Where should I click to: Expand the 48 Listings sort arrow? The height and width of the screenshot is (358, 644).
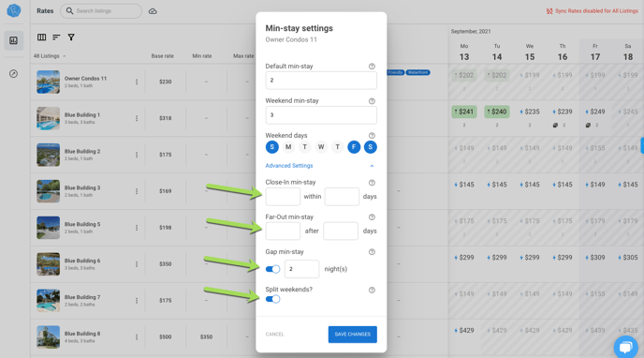[64, 56]
